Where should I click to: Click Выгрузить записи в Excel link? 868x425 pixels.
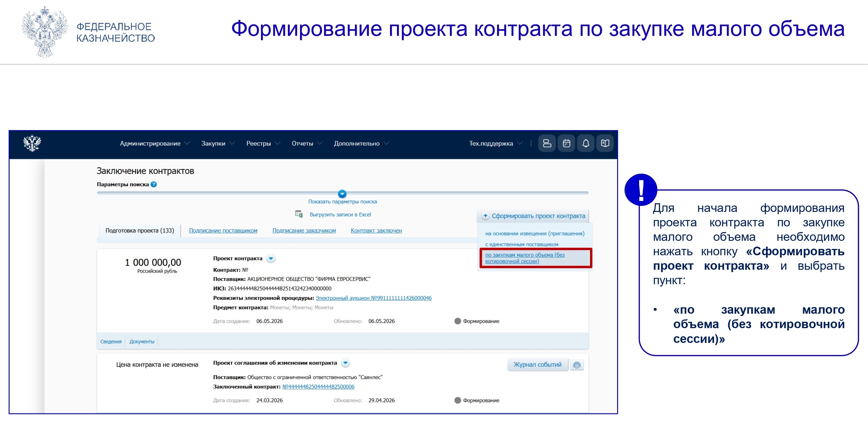(x=340, y=215)
